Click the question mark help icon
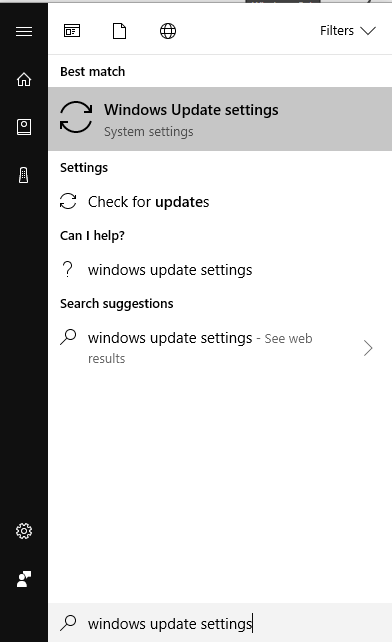392x642 pixels. click(x=68, y=269)
